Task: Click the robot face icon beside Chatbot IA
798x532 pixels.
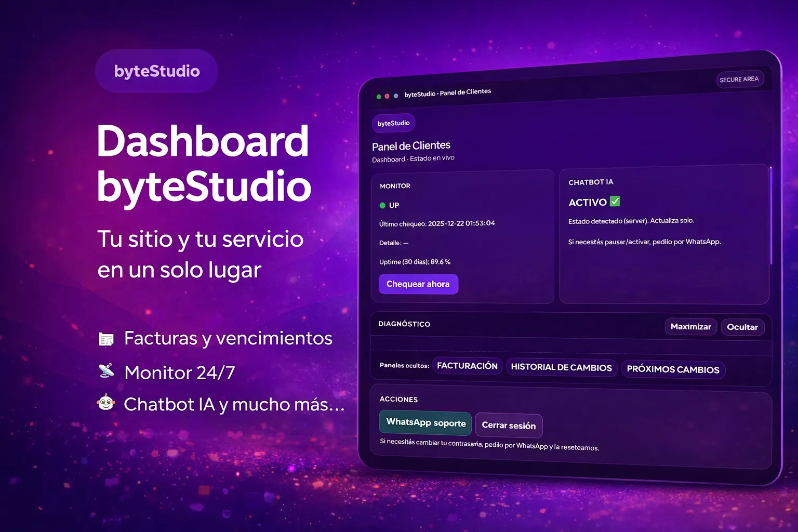Action: (x=106, y=403)
